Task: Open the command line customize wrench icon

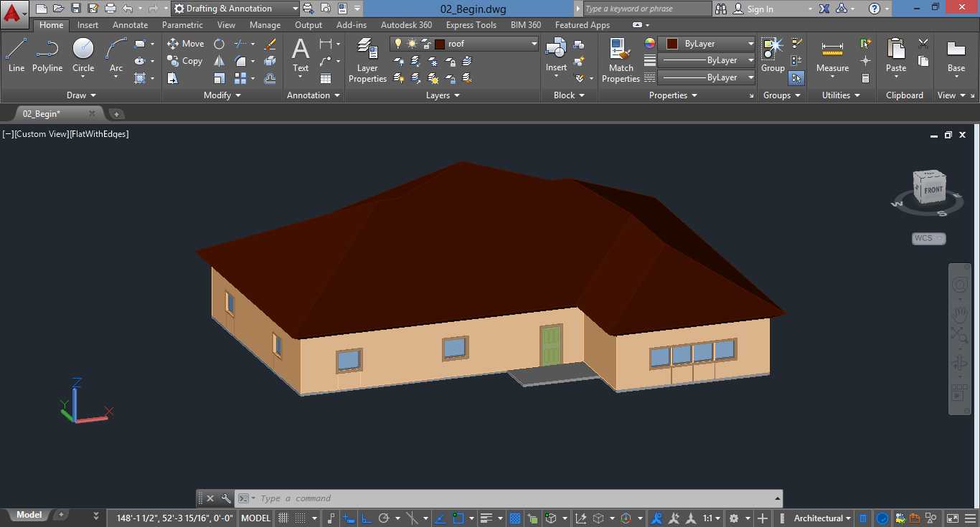Action: click(x=226, y=498)
